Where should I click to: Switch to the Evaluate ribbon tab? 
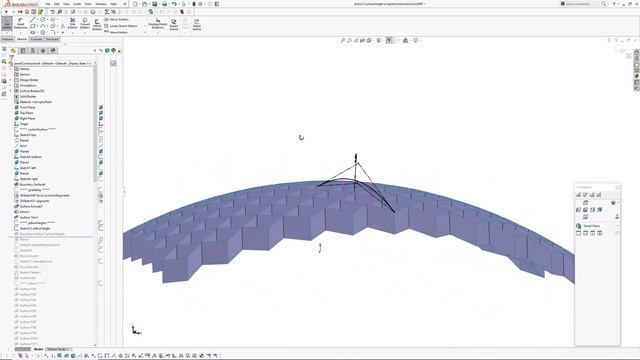point(36,39)
